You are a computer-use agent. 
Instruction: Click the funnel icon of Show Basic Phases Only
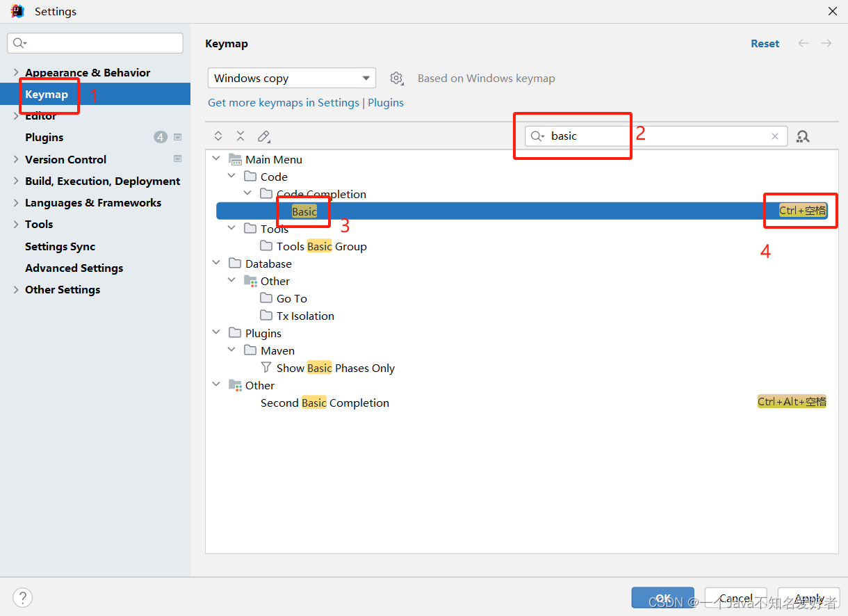(266, 368)
